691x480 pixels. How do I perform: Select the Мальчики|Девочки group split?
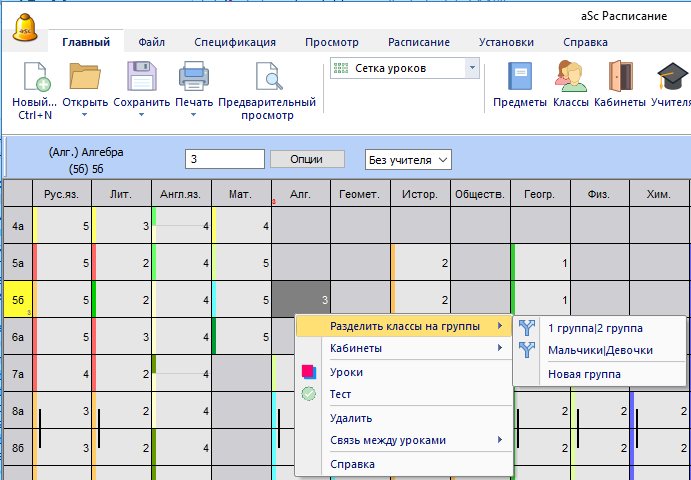(x=600, y=350)
